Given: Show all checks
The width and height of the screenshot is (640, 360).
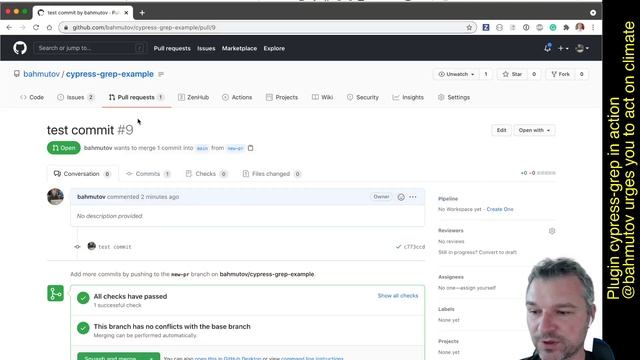Looking at the screenshot, I should [x=398, y=296].
